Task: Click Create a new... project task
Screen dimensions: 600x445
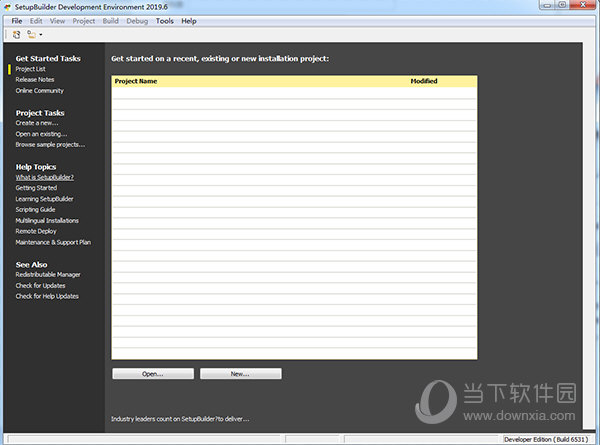Action: 37,123
